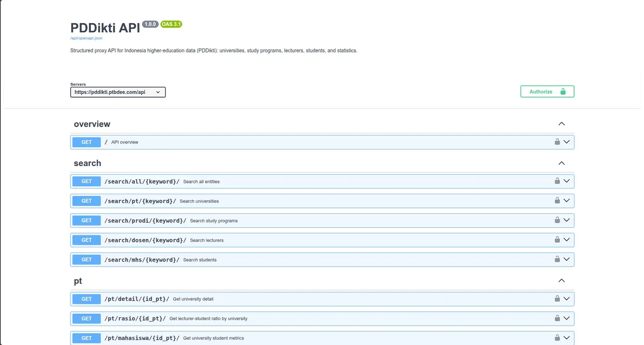Viewport: 644px width, 345px height.
Task: Expand the lecturer-student ratio endpoint chevron
Action: tap(567, 318)
